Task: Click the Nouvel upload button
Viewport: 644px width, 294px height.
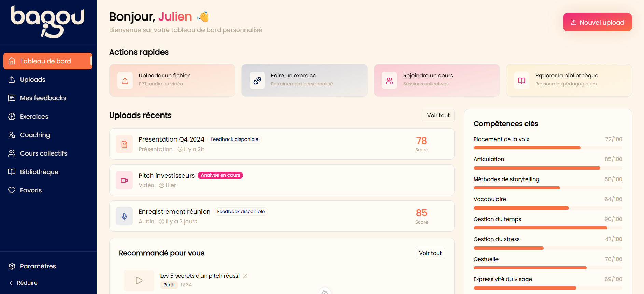Action: coord(597,23)
